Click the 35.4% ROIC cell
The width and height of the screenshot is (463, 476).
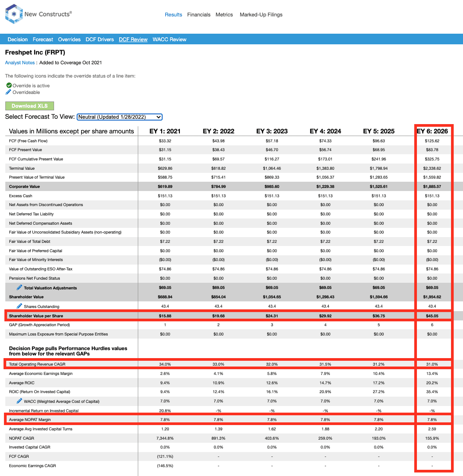432,392
